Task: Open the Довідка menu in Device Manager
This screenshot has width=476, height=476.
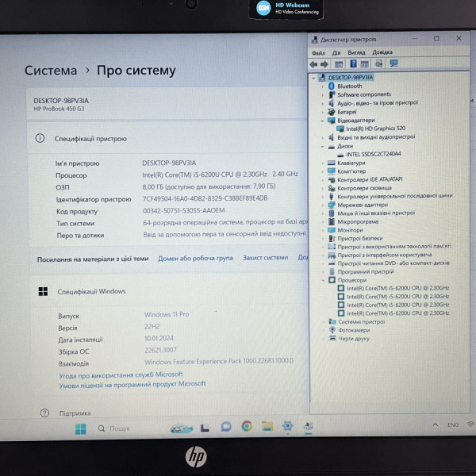Action: click(382, 52)
